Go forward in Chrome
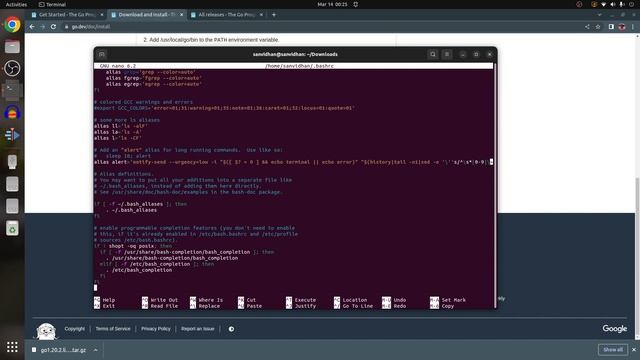The image size is (640, 360). point(42,27)
